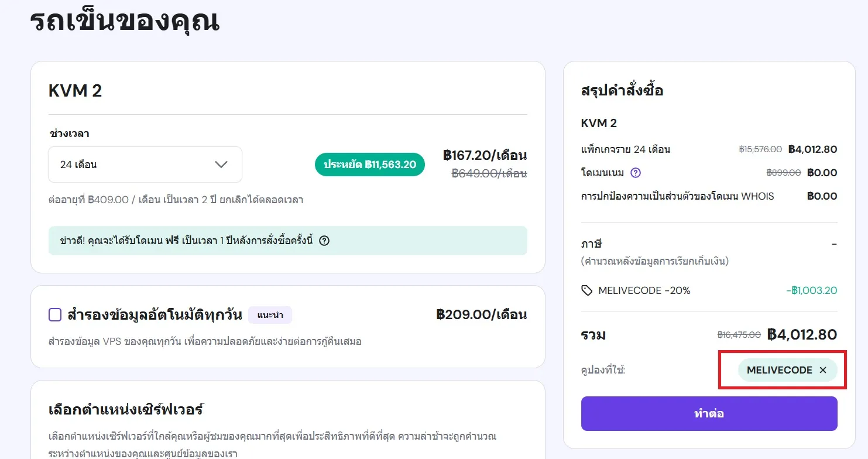Viewport: 868px width, 459px height.
Task: Open the tooltip icon after the free domain message
Action: point(325,241)
